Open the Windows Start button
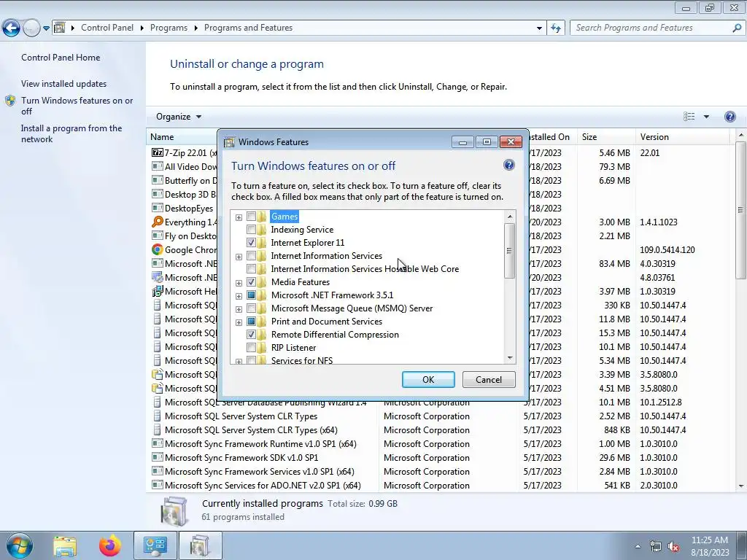Viewport: 747px width, 560px height. coord(19,545)
